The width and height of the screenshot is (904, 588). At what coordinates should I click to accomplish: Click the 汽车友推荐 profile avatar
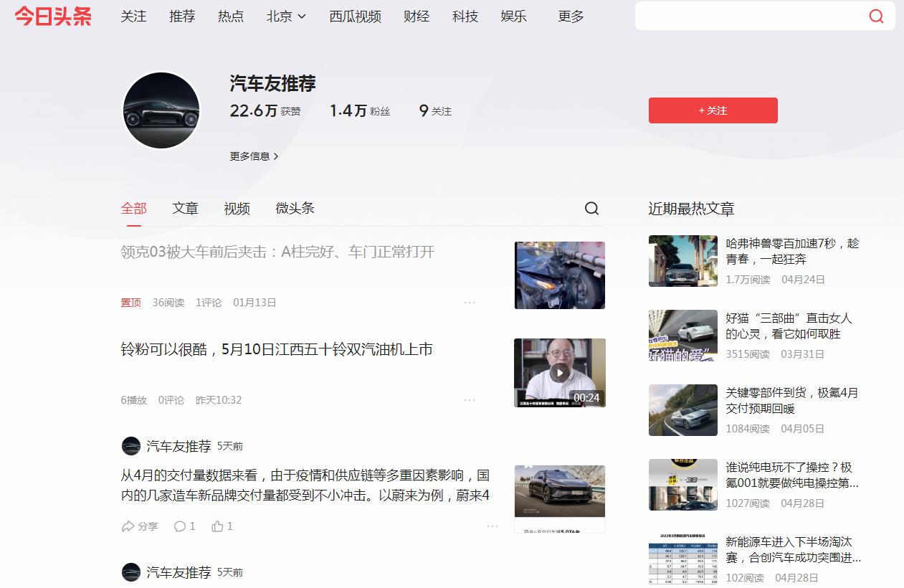click(161, 110)
